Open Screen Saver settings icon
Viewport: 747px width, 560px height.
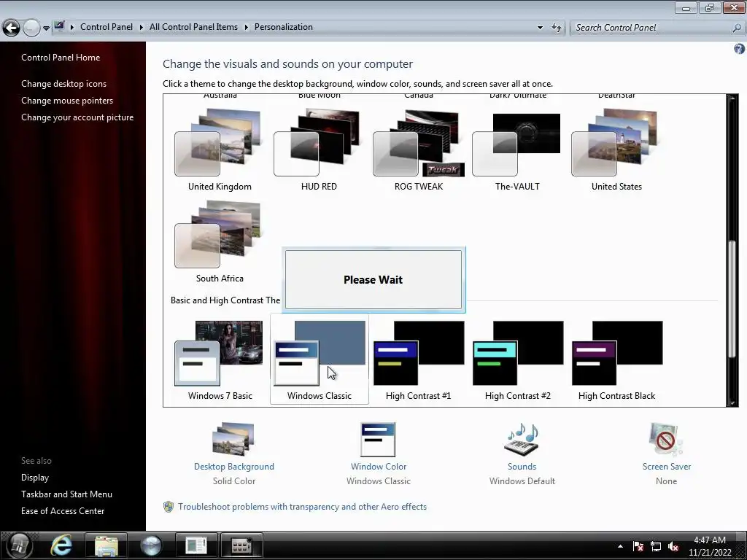666,439
